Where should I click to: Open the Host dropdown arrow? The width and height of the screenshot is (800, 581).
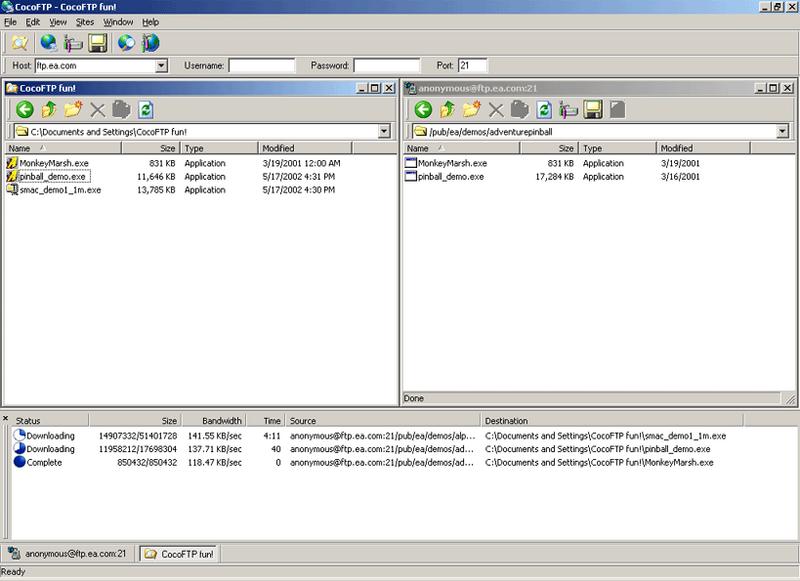(161, 65)
